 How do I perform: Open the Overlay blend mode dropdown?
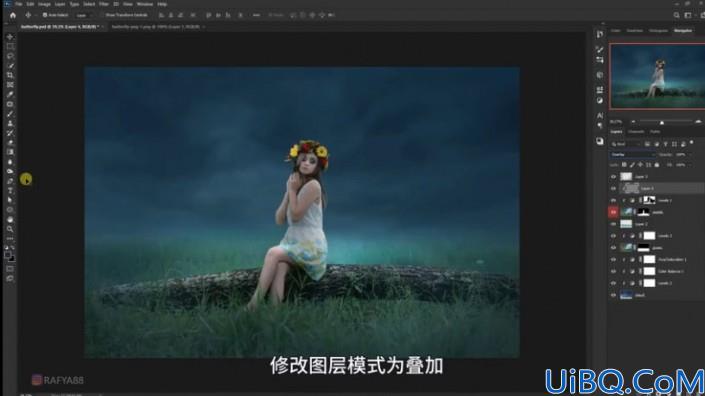point(633,155)
